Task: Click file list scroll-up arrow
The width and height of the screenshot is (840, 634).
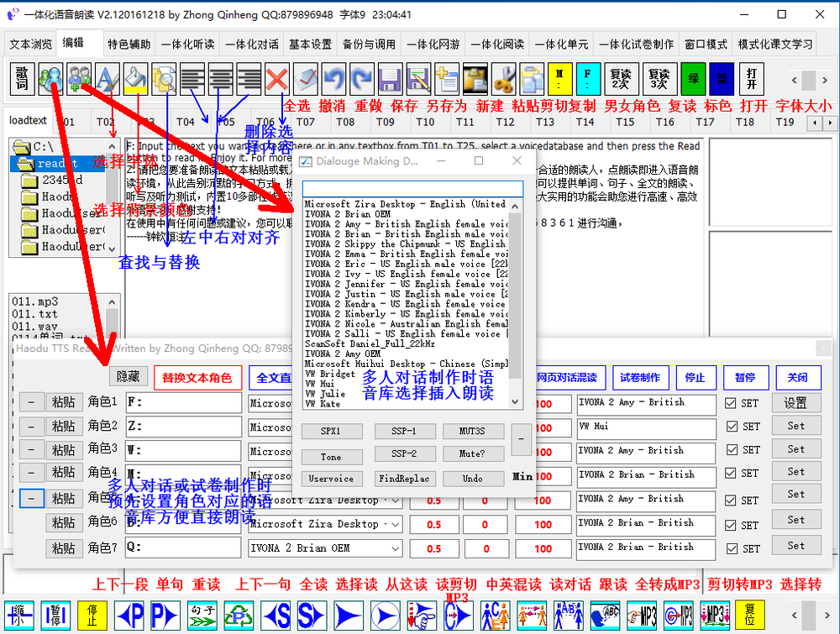Action: pyautogui.click(x=112, y=302)
